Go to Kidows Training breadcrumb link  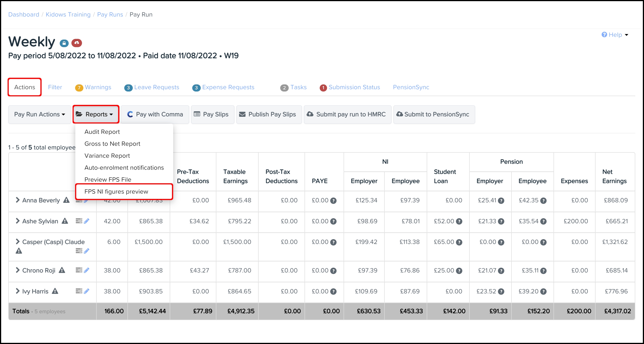click(x=68, y=14)
